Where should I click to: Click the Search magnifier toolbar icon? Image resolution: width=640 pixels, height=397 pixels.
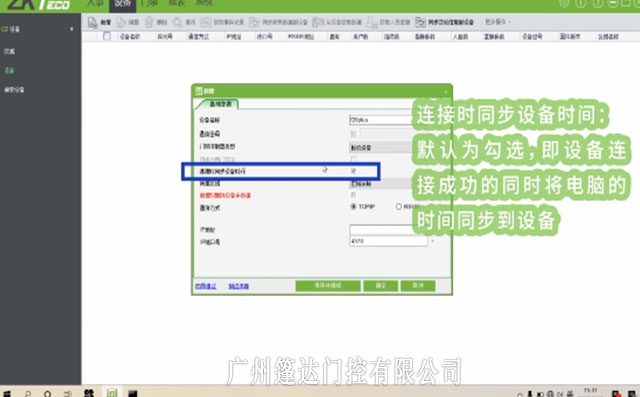click(x=178, y=22)
